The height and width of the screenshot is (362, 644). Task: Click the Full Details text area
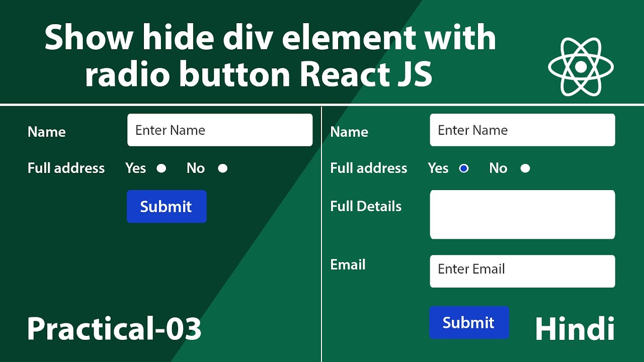click(522, 215)
